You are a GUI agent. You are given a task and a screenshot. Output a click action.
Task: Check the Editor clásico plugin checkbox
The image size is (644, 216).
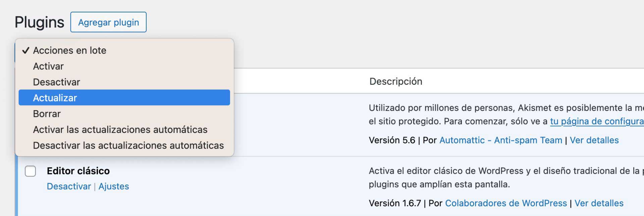click(x=30, y=171)
